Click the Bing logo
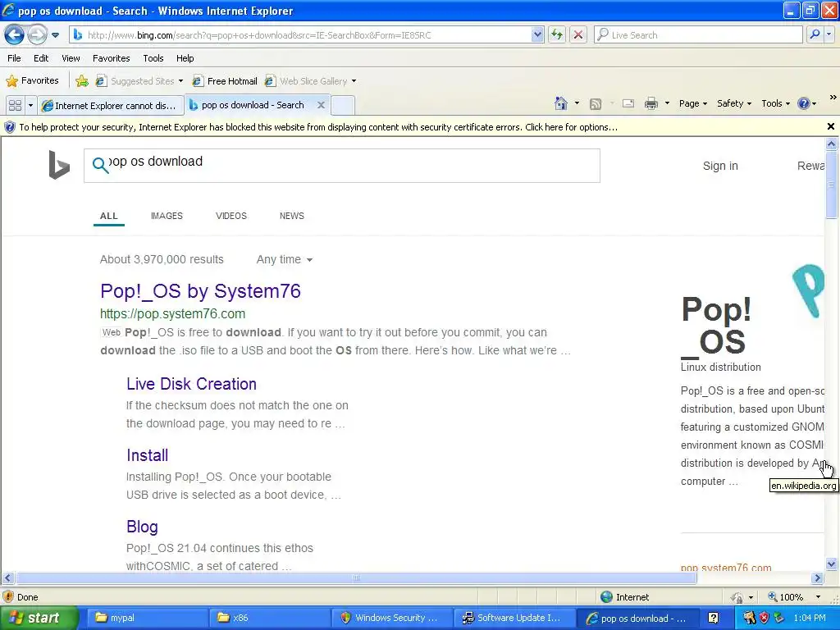 pyautogui.click(x=59, y=164)
